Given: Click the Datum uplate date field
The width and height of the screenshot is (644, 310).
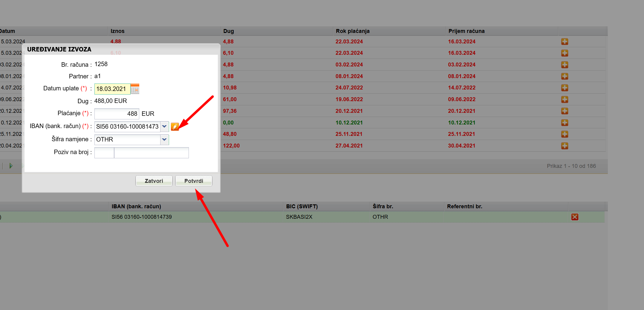Looking at the screenshot, I should pyautogui.click(x=112, y=89).
